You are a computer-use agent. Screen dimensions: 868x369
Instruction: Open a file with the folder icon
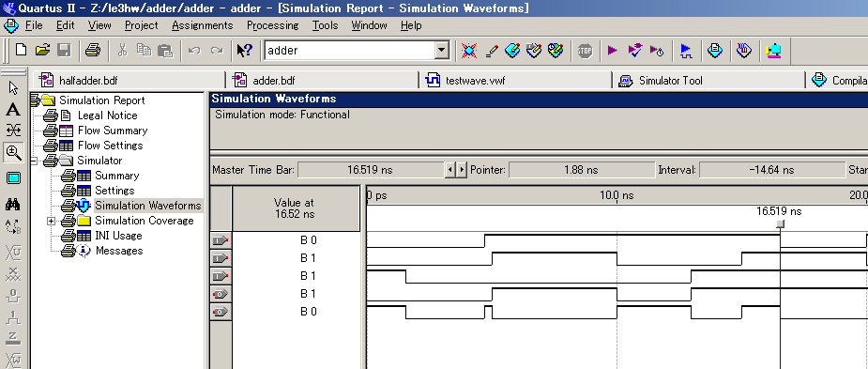click(42, 51)
